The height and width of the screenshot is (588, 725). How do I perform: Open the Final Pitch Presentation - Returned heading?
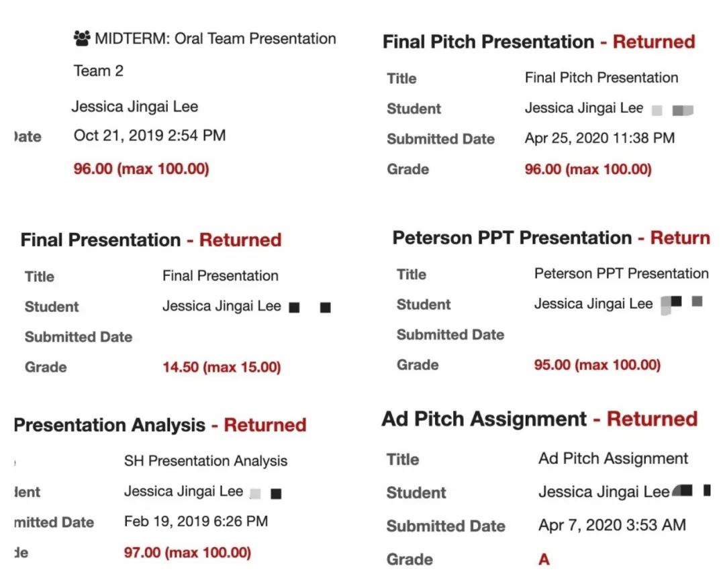[538, 42]
